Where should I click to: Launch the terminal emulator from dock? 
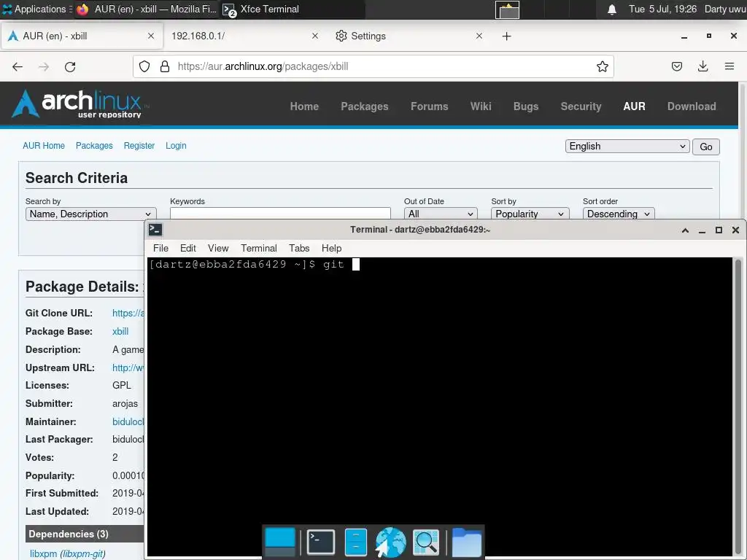[321, 542]
